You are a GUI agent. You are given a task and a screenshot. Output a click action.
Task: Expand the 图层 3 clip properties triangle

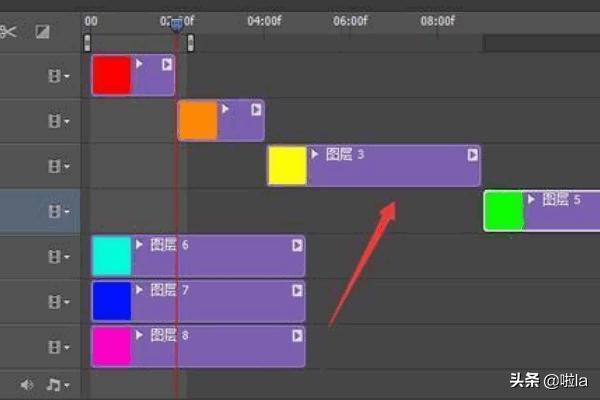pyautogui.click(x=315, y=155)
